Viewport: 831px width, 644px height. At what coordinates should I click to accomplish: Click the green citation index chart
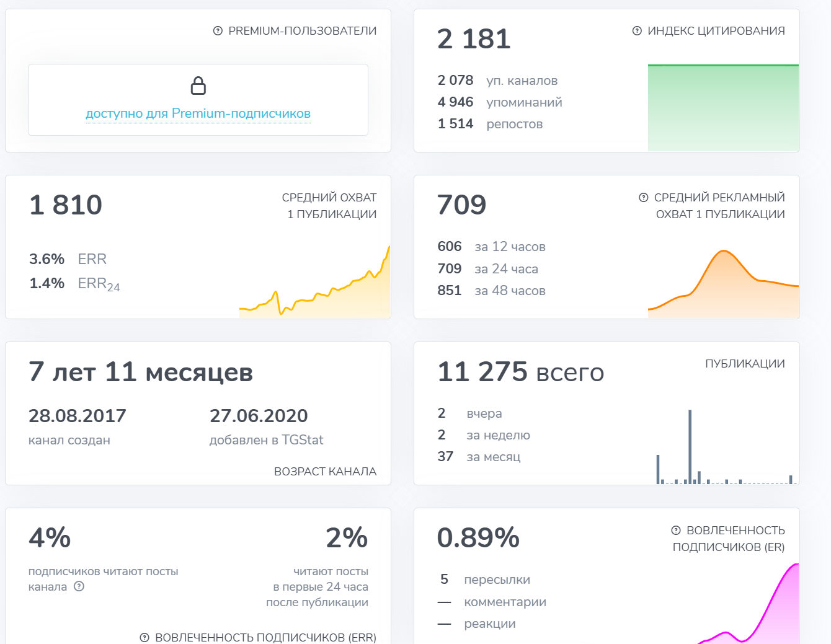pyautogui.click(x=723, y=108)
